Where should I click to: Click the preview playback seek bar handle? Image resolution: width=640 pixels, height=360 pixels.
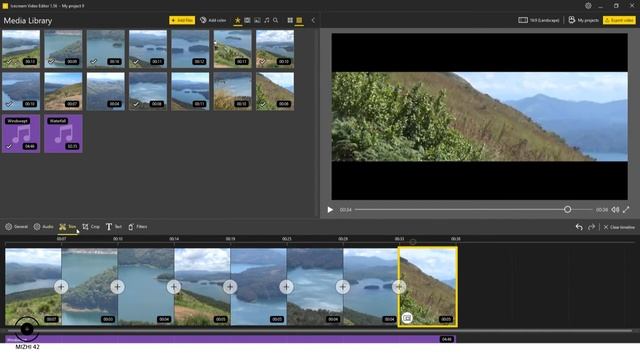click(x=567, y=209)
